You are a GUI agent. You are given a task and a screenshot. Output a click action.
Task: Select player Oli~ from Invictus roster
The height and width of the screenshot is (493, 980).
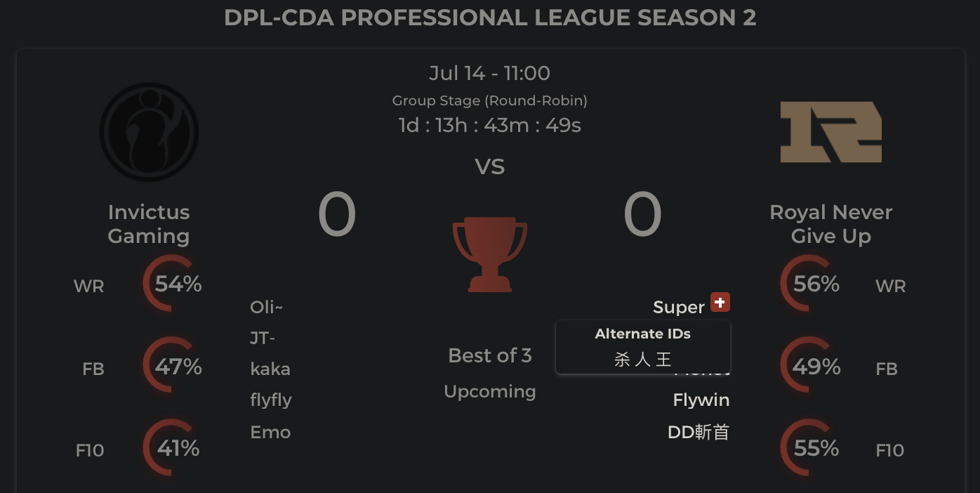pyautogui.click(x=267, y=308)
